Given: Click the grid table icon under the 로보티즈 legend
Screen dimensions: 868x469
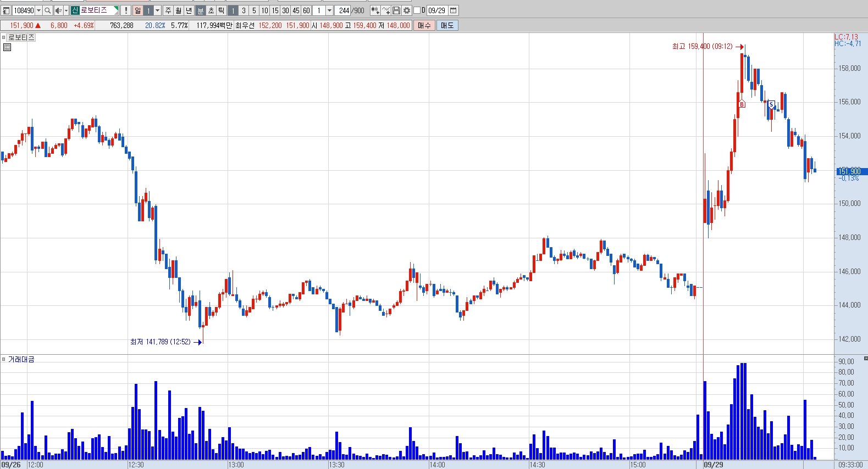Looking at the screenshot, I should pyautogui.click(x=7, y=47).
